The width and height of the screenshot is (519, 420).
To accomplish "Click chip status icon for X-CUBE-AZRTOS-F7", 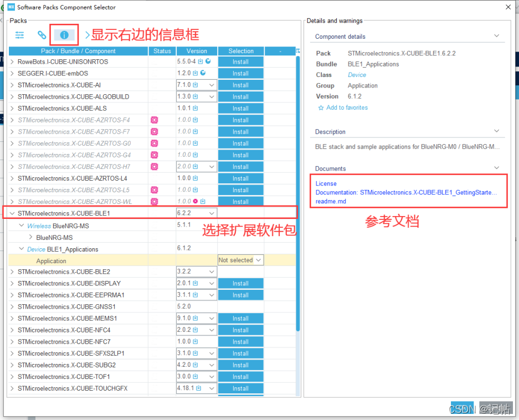I will pos(154,131).
